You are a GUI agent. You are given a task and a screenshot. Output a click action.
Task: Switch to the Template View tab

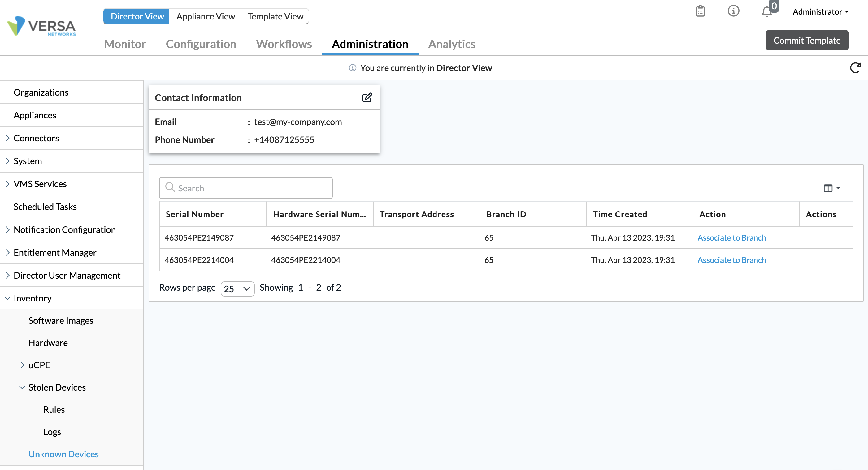tap(275, 16)
